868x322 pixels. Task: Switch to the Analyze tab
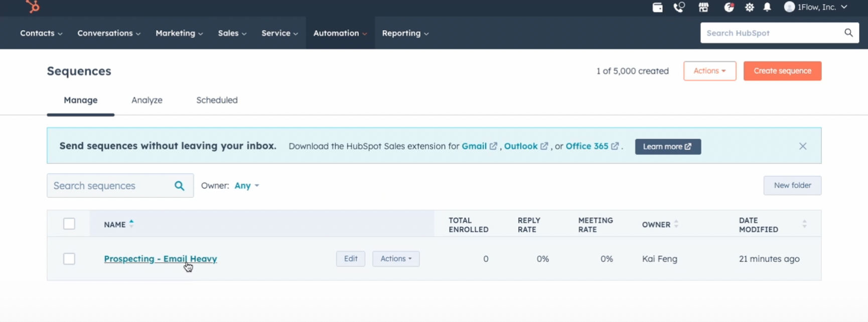click(x=147, y=100)
